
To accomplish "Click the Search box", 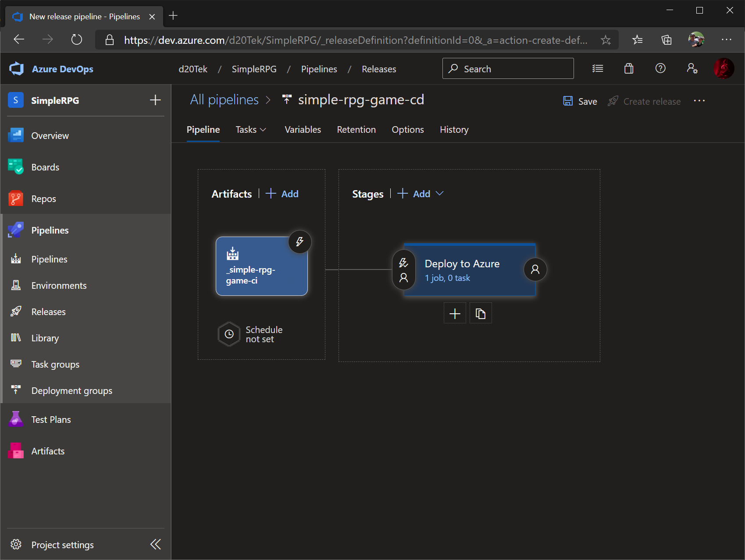I will pyautogui.click(x=507, y=68).
